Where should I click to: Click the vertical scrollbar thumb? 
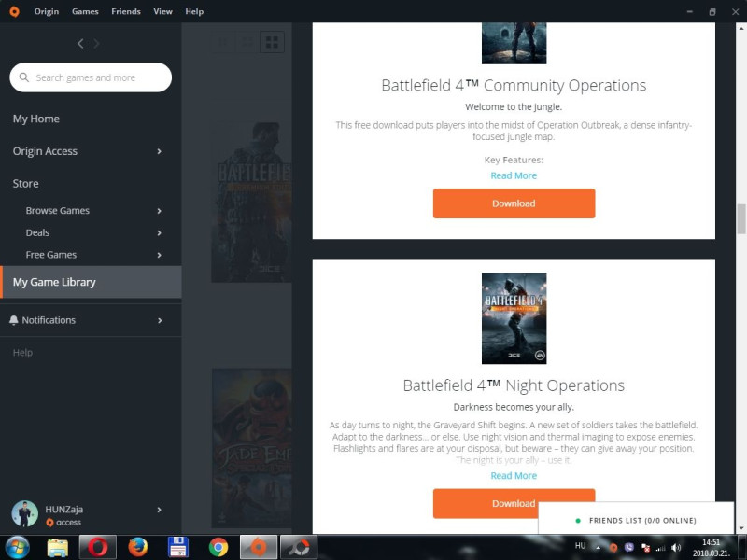[x=740, y=219]
